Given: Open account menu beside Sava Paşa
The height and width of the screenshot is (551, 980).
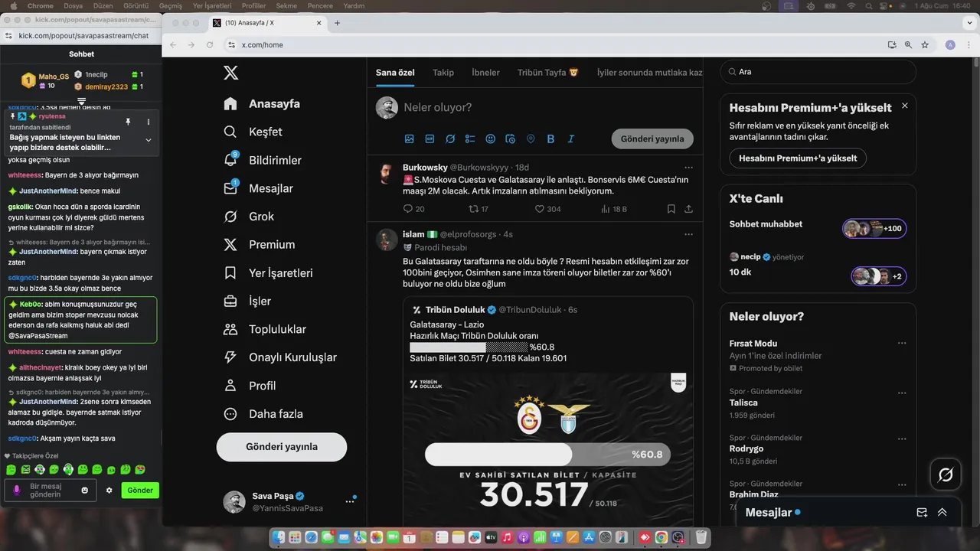Looking at the screenshot, I should point(350,501).
